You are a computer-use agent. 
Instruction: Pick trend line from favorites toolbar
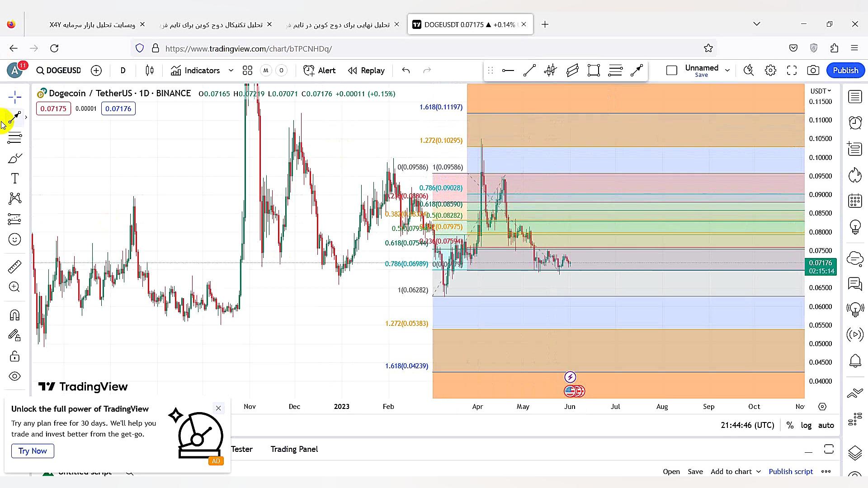coord(529,70)
